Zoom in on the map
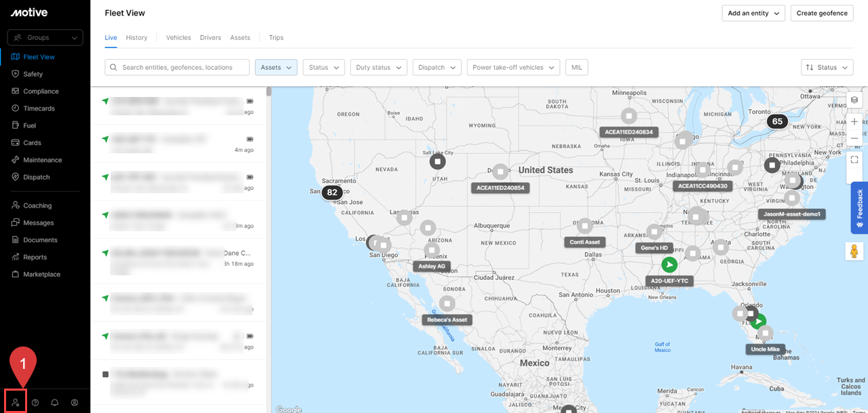Screen dimensions: 868x413 click(x=854, y=121)
